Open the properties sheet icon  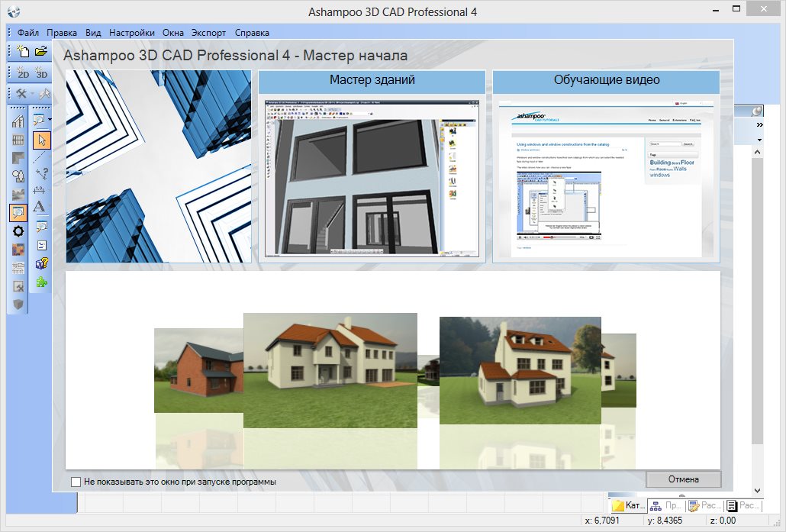(x=42, y=245)
